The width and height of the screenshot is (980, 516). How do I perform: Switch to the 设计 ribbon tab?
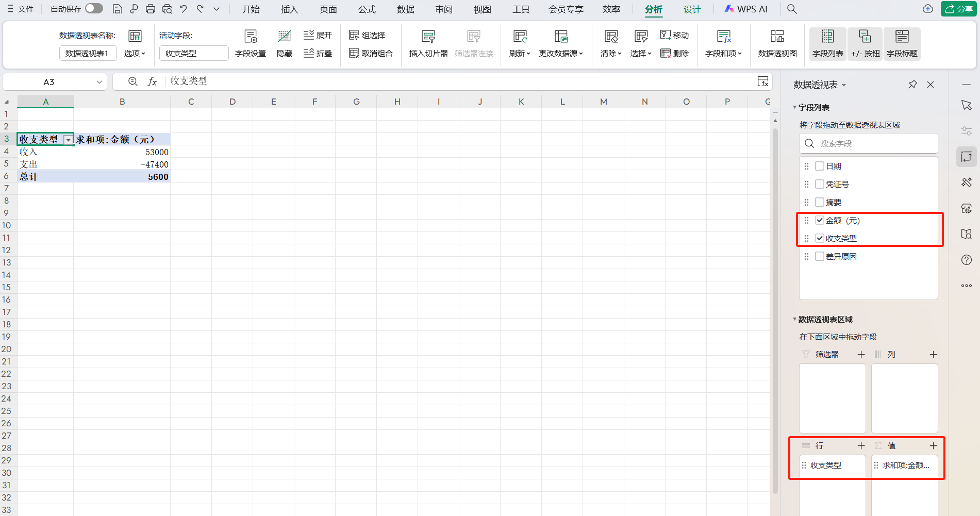coord(692,9)
